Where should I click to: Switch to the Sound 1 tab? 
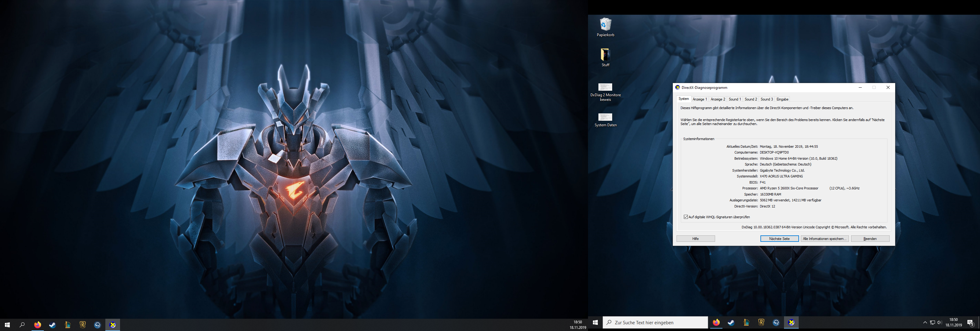click(735, 99)
